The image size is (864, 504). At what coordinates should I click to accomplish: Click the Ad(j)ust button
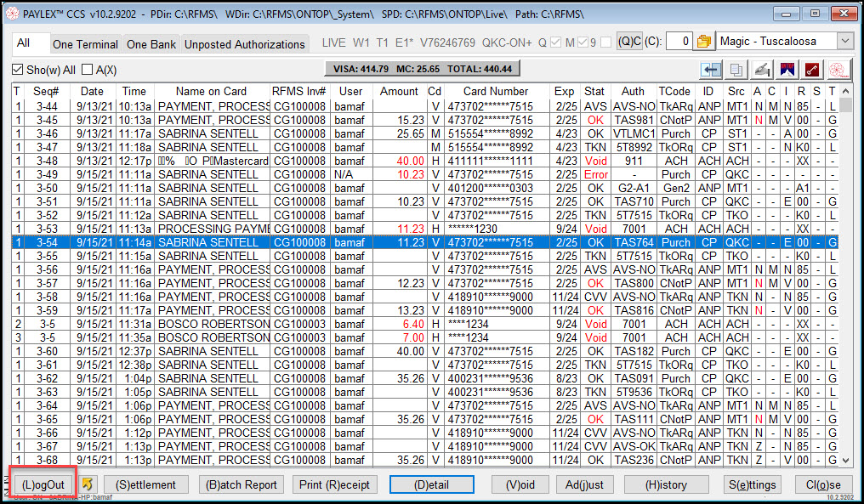[584, 484]
